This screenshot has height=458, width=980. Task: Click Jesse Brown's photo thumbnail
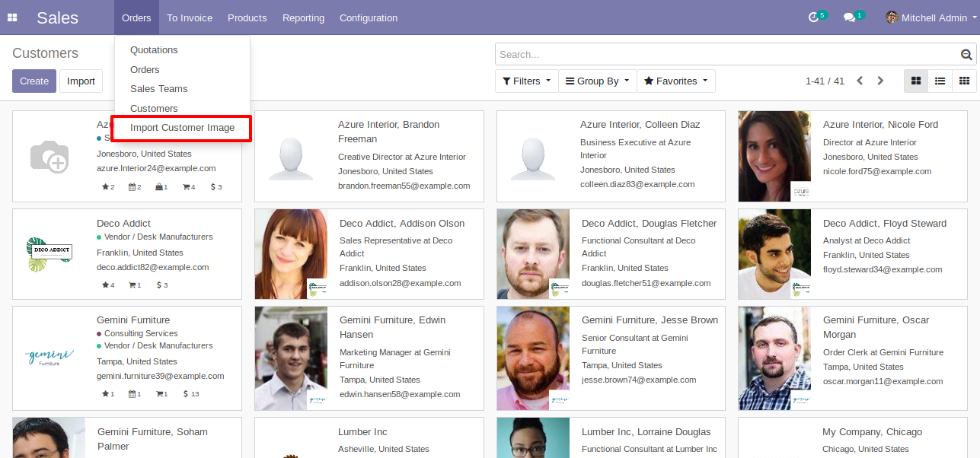coord(534,358)
